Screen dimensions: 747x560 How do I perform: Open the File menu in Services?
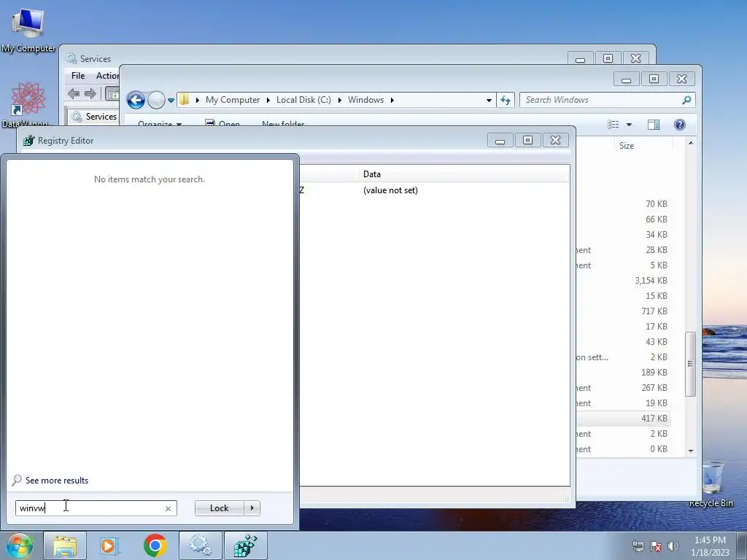(x=78, y=76)
